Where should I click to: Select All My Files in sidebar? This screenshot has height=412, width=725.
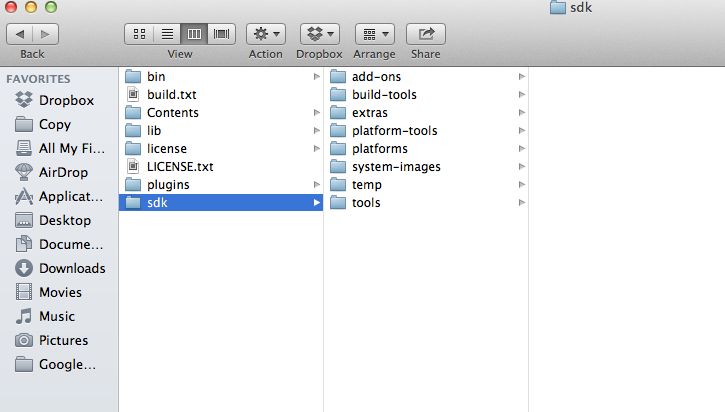click(x=59, y=148)
